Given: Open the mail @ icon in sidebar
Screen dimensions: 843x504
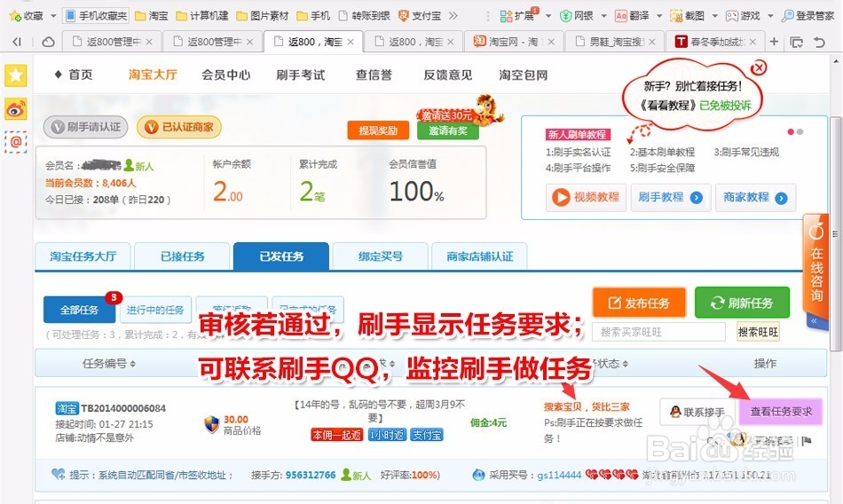Looking at the screenshot, I should pos(16,142).
